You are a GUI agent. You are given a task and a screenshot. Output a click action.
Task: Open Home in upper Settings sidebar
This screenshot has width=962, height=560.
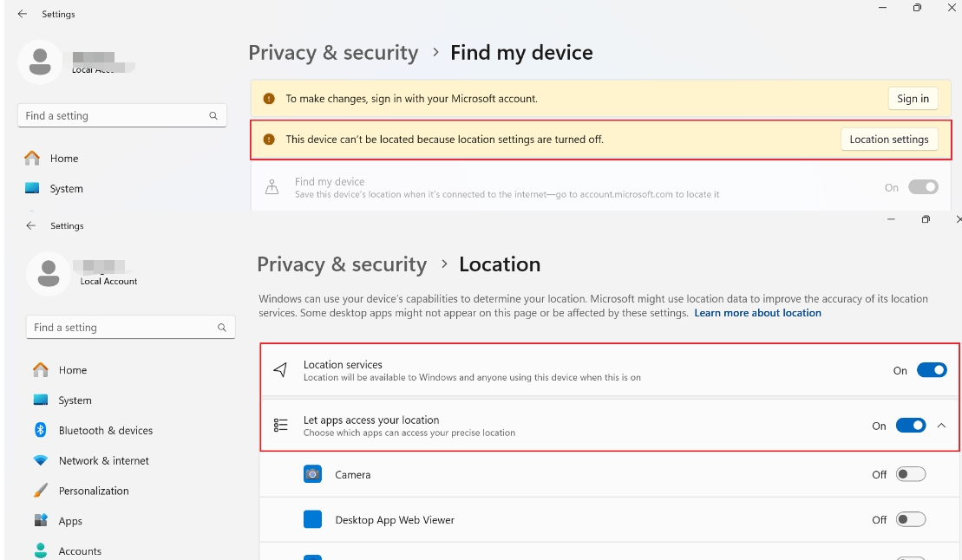pos(64,159)
